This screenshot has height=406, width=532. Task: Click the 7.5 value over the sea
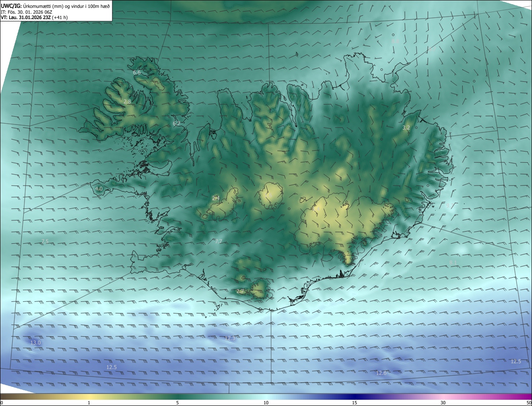click(x=45, y=241)
